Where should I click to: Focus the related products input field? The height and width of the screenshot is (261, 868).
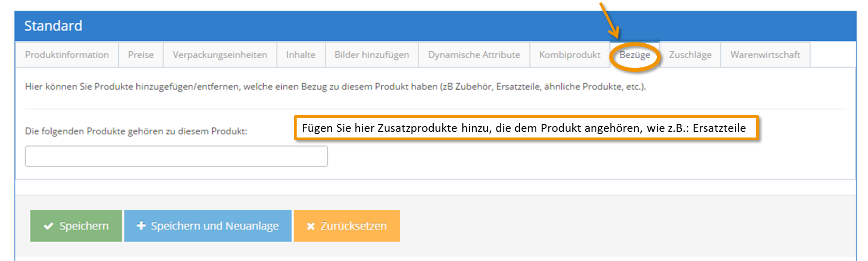coord(177,156)
